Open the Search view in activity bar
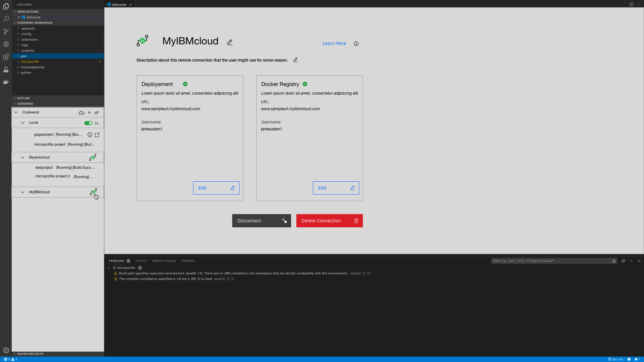Screen dimensions: 644x362 (6, 19)
